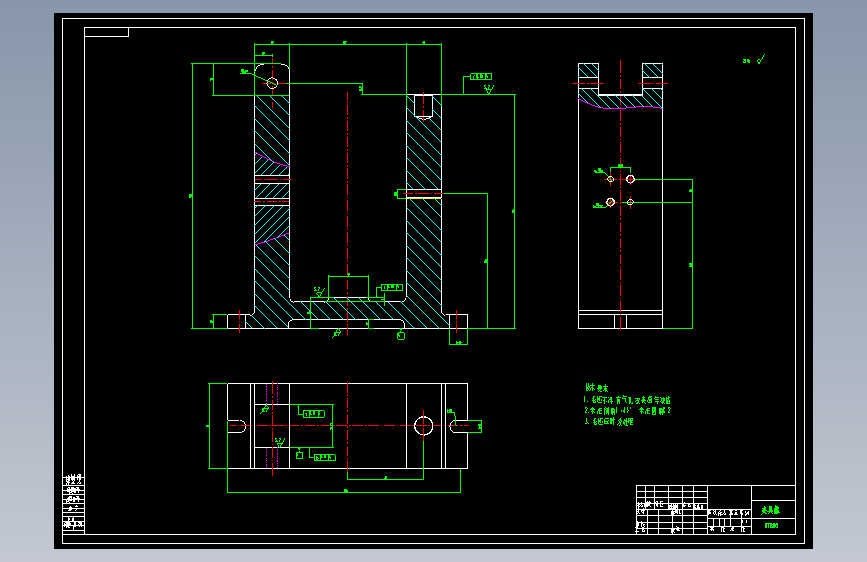Select part name '夹具体' in title block
Image resolution: width=867 pixels, height=562 pixels.
pyautogui.click(x=770, y=510)
